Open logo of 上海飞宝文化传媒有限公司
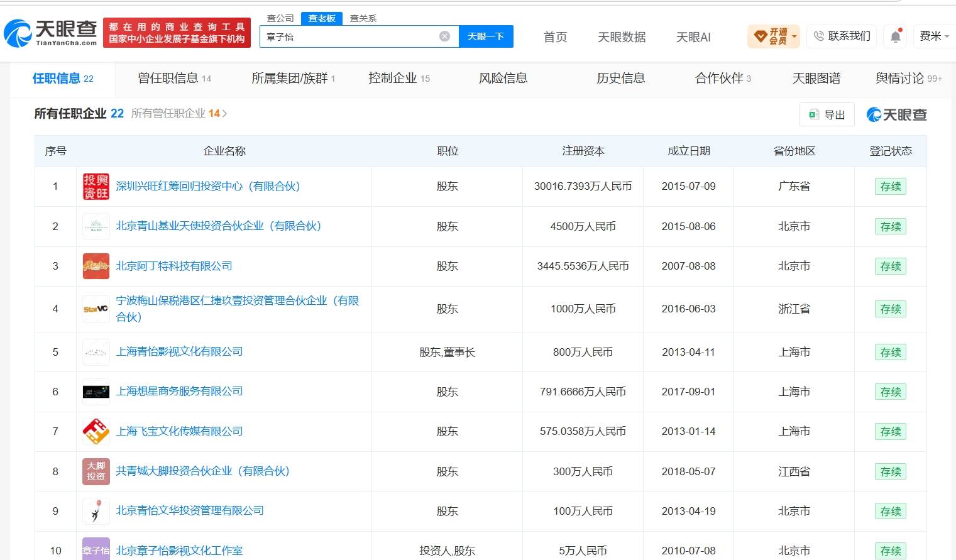Viewport: 956px width, 560px height. coord(96,431)
